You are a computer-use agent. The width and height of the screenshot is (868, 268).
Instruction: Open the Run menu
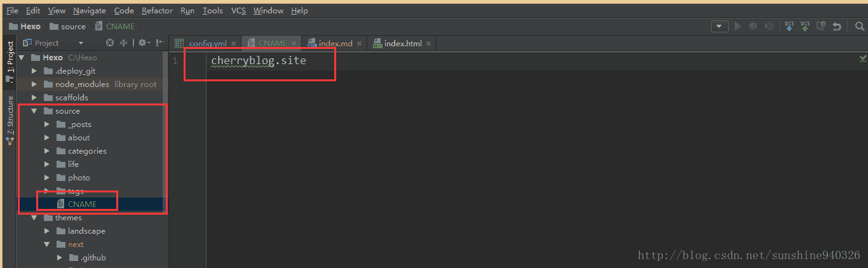click(187, 10)
